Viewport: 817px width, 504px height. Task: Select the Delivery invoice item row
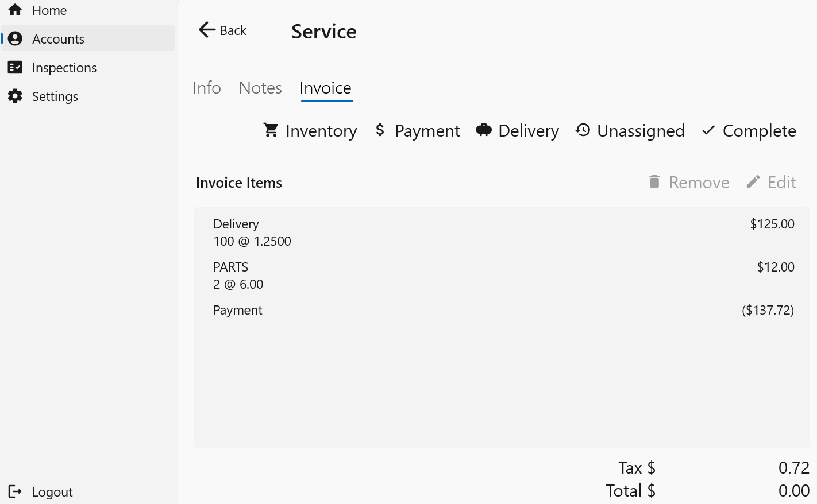click(x=502, y=232)
